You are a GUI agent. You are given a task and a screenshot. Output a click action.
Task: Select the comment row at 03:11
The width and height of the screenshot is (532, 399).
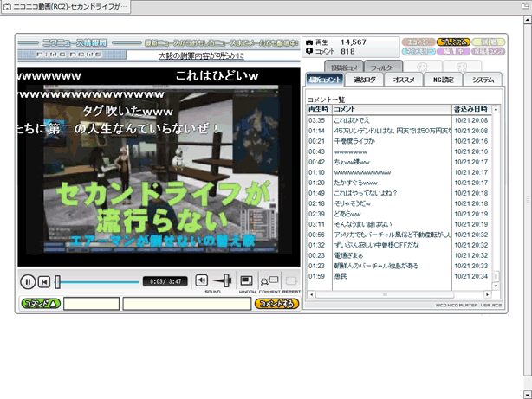tap(399, 224)
